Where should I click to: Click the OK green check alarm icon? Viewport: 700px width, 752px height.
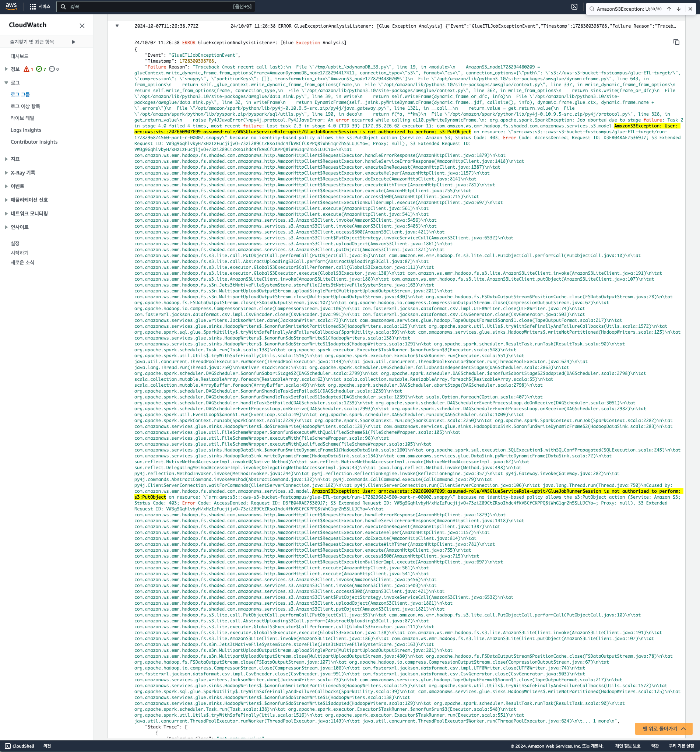[x=39, y=69]
